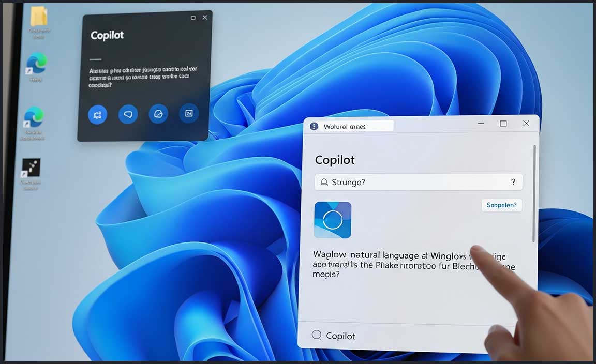Click the compose circle button in dark Copilot window

point(158,114)
